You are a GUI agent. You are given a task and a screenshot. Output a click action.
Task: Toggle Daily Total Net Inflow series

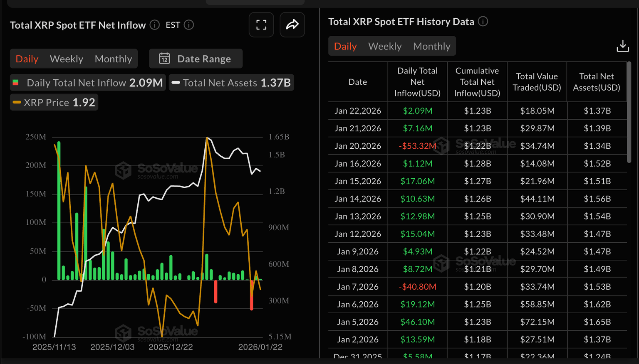(x=88, y=83)
